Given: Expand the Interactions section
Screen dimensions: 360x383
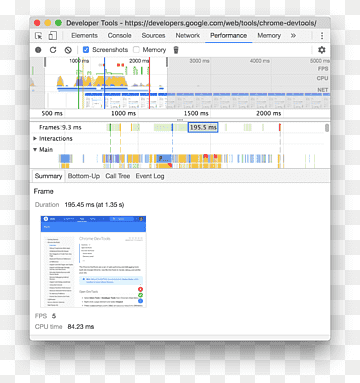Looking at the screenshot, I should coord(35,138).
